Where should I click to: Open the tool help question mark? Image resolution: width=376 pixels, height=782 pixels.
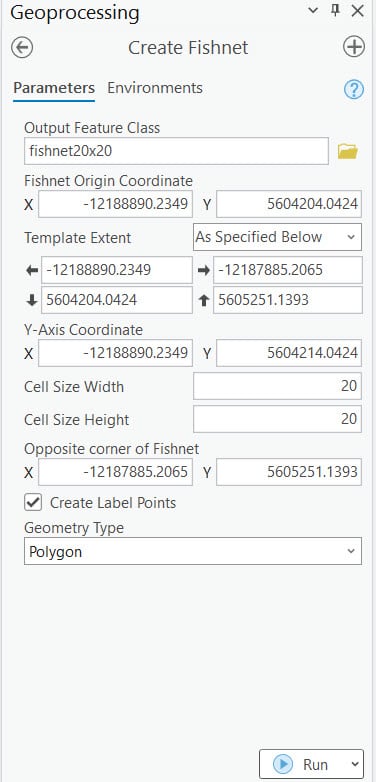click(x=354, y=89)
